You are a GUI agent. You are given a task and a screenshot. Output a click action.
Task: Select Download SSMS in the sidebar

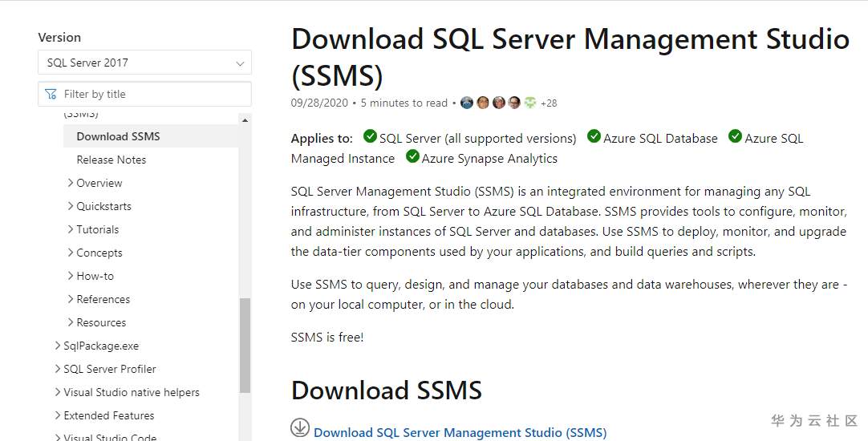point(118,136)
